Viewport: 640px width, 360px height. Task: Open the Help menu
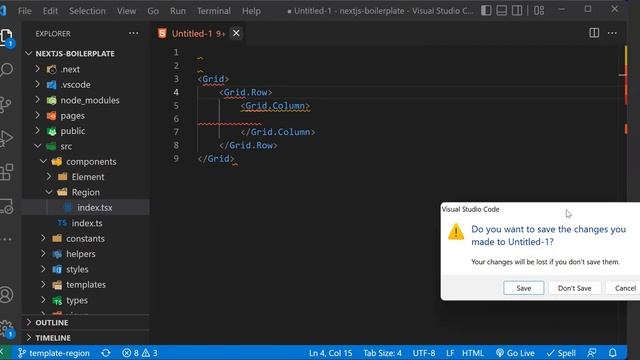tap(251, 11)
